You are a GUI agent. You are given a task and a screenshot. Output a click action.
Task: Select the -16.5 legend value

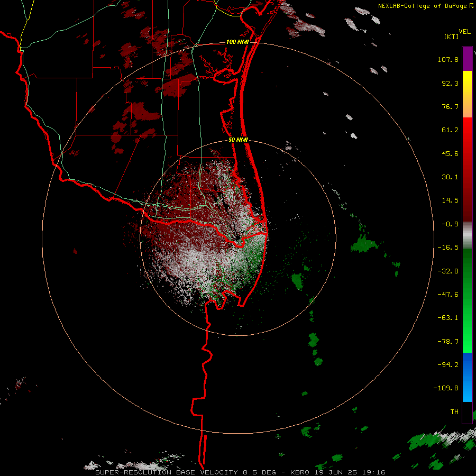click(x=448, y=248)
